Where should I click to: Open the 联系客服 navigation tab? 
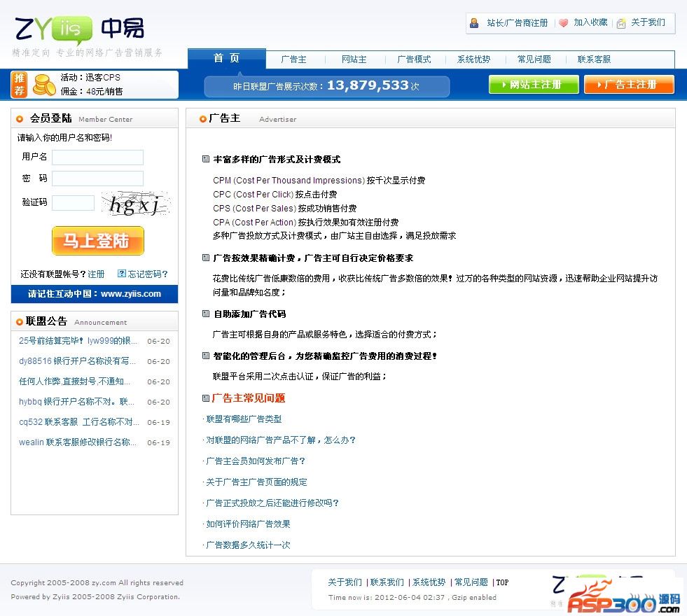click(594, 59)
